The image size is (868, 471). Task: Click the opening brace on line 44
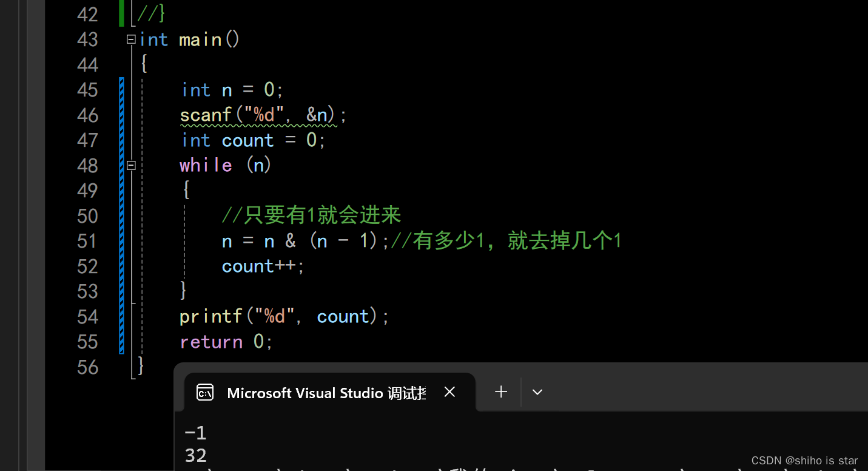pyautogui.click(x=144, y=64)
